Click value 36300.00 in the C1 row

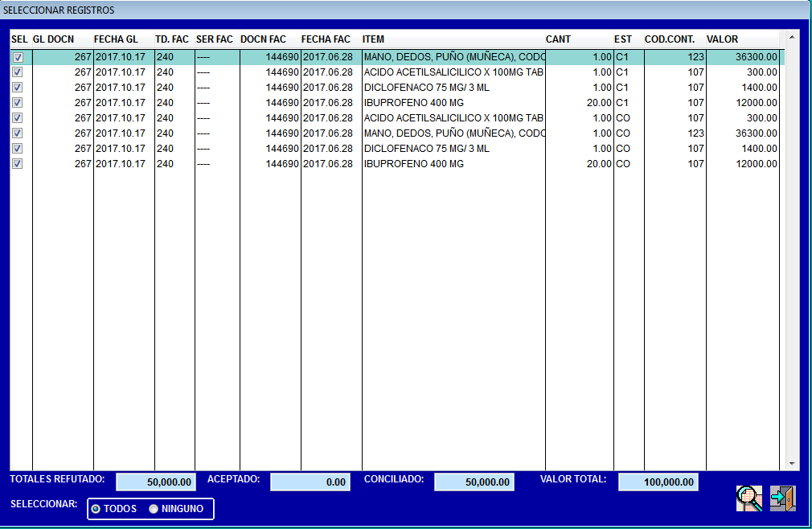(756, 57)
